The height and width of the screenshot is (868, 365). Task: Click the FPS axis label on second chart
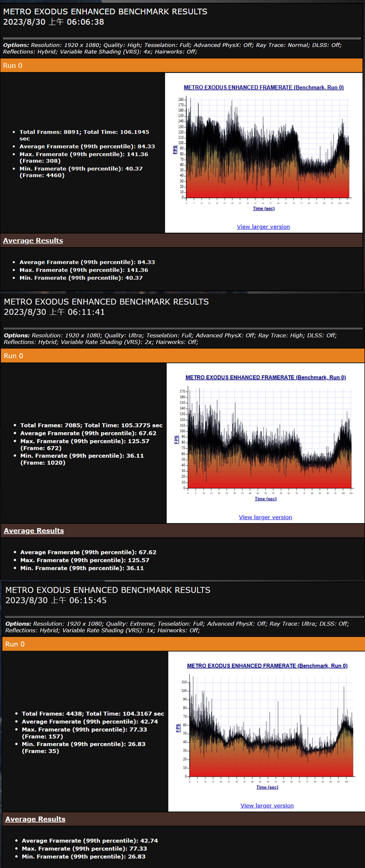pos(176,440)
